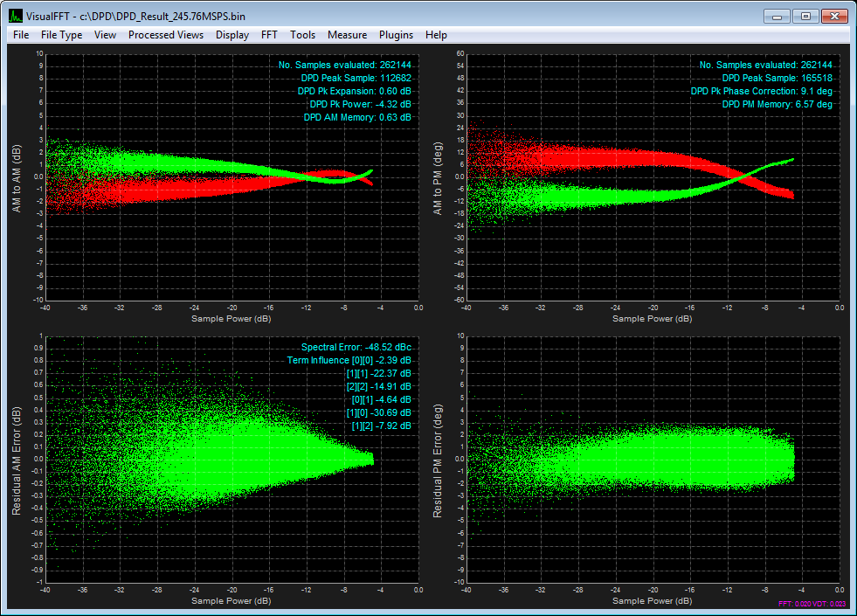Minimize the VisualFFT window
The image size is (857, 616).
click(778, 16)
